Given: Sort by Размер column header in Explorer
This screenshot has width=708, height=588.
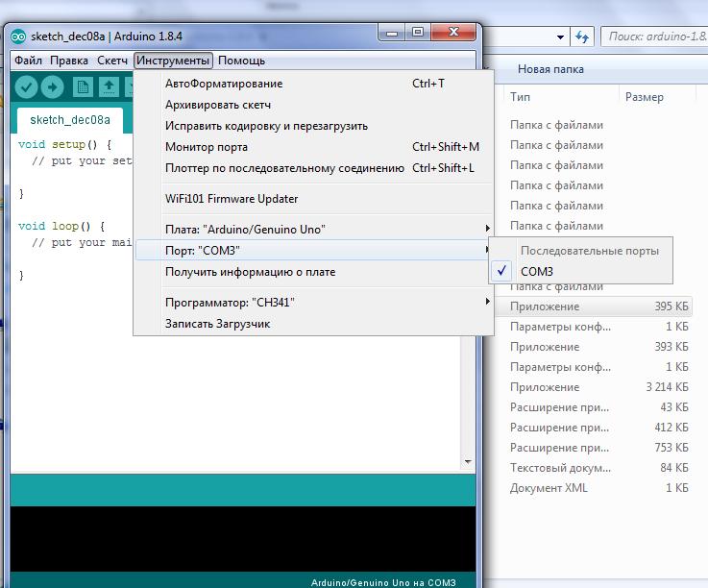Looking at the screenshot, I should 656,97.
